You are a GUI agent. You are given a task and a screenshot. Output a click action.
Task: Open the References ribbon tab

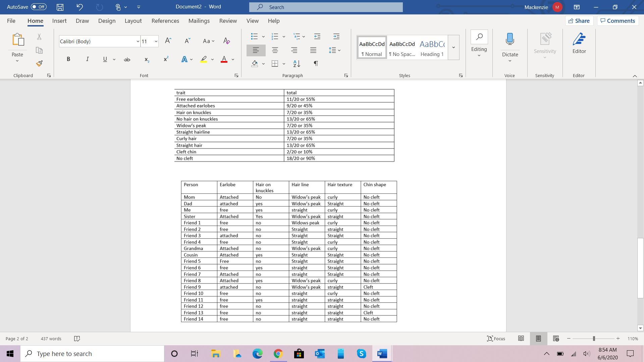pyautogui.click(x=165, y=21)
